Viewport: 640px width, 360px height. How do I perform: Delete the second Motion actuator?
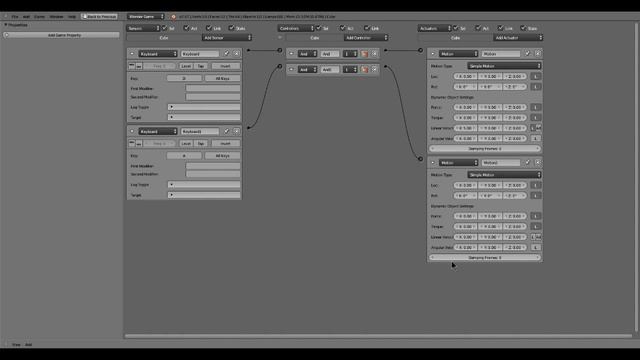click(538, 162)
